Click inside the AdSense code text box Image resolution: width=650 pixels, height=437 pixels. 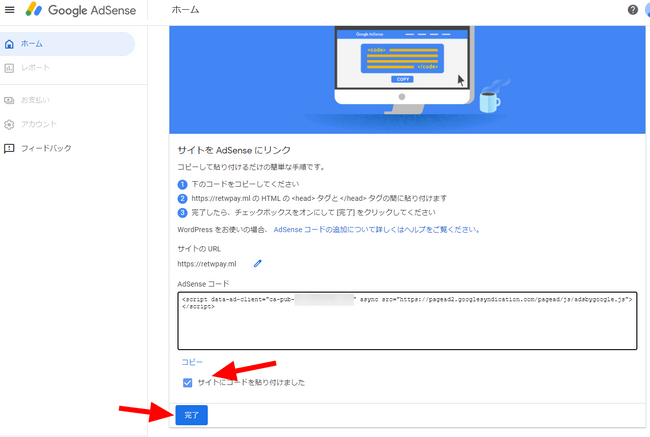[x=407, y=321]
